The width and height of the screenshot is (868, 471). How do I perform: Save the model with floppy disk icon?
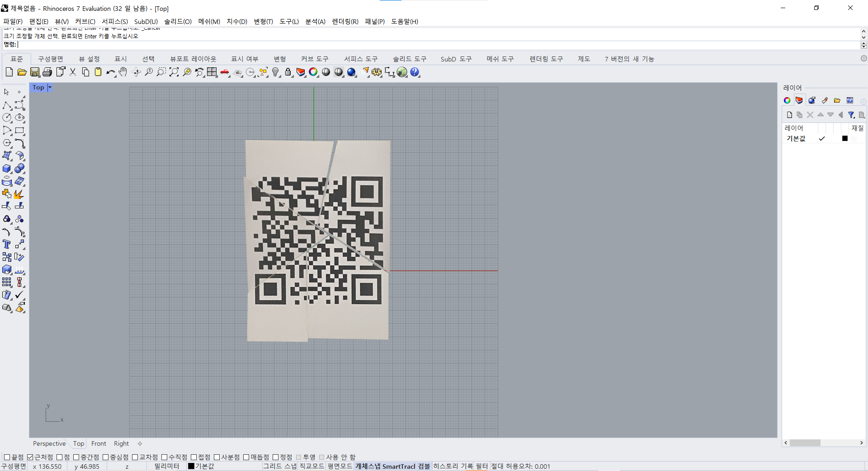(x=35, y=72)
